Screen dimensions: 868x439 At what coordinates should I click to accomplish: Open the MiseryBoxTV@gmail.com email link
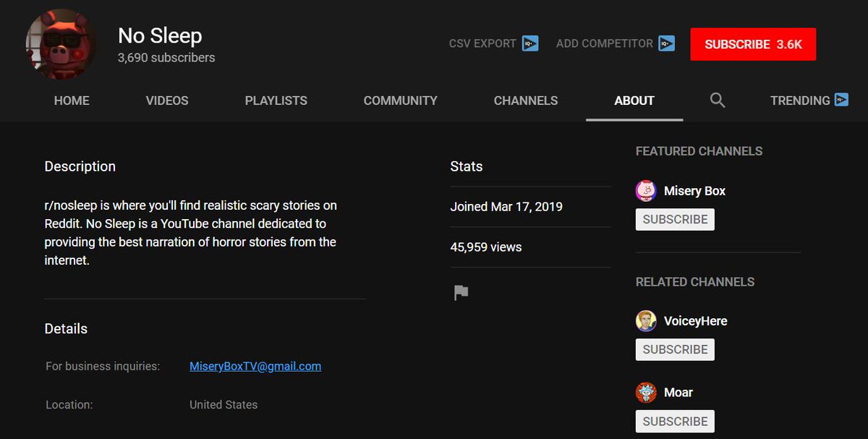(255, 366)
